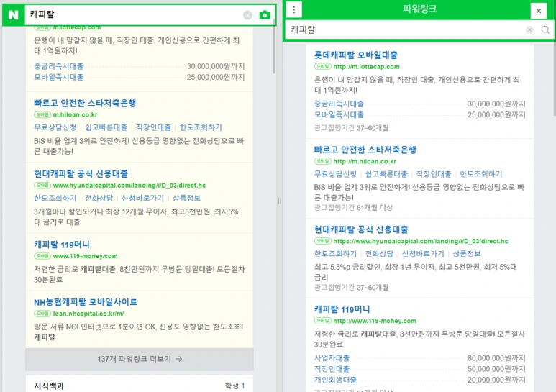
Task: Click 모바일즉시대출 link in left window
Action: point(58,77)
